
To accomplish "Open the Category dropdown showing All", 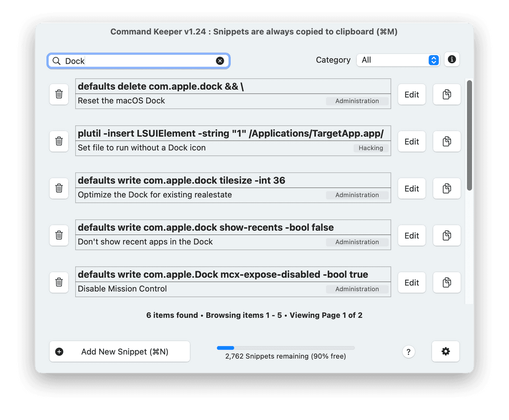I will coord(398,60).
